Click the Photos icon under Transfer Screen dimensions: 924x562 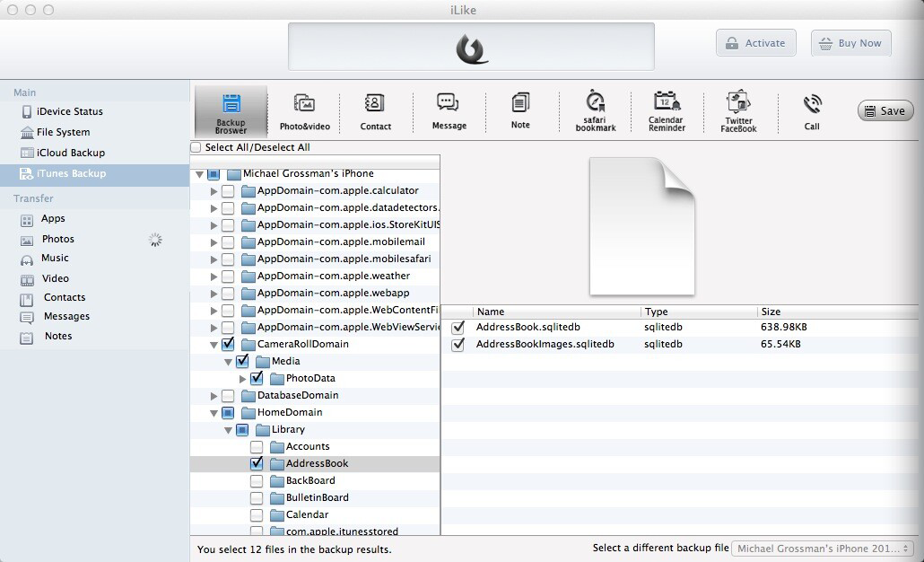coord(27,241)
